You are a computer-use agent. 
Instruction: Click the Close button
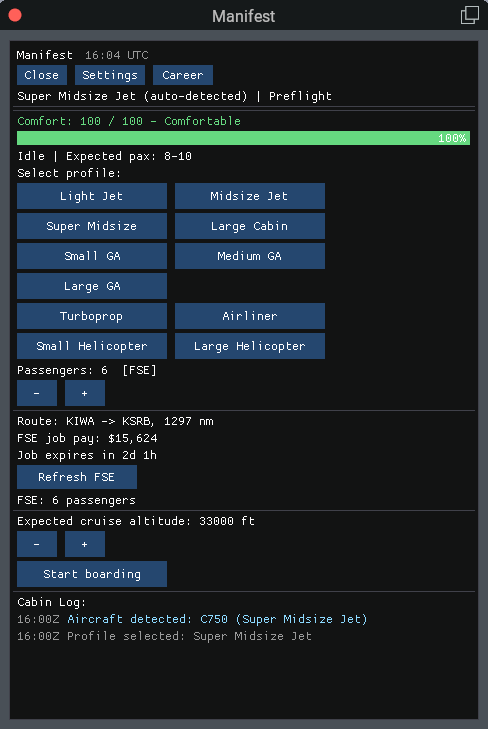click(42, 75)
